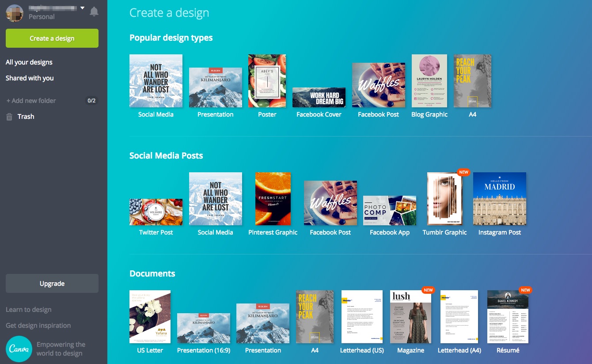Click the Personal account label
This screenshot has height=364, width=592.
pos(42,17)
